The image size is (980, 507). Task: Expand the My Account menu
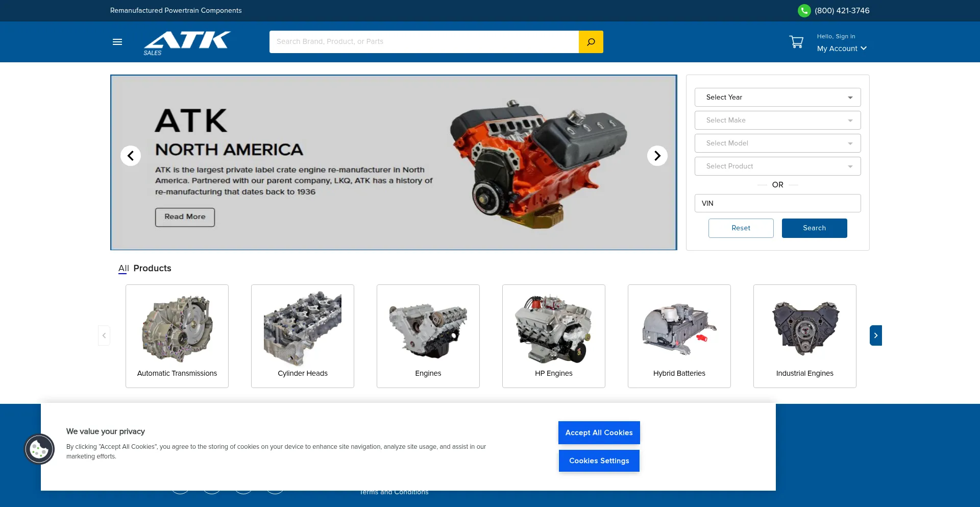(841, 49)
